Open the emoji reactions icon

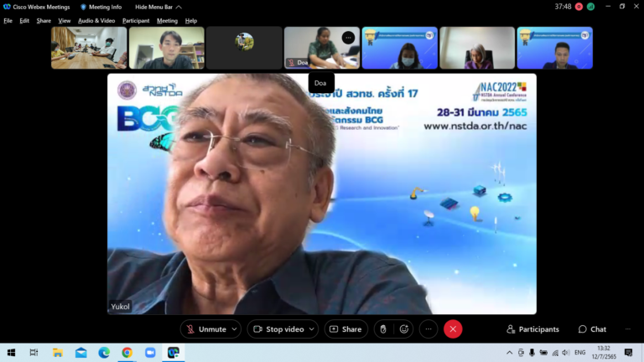tap(404, 329)
